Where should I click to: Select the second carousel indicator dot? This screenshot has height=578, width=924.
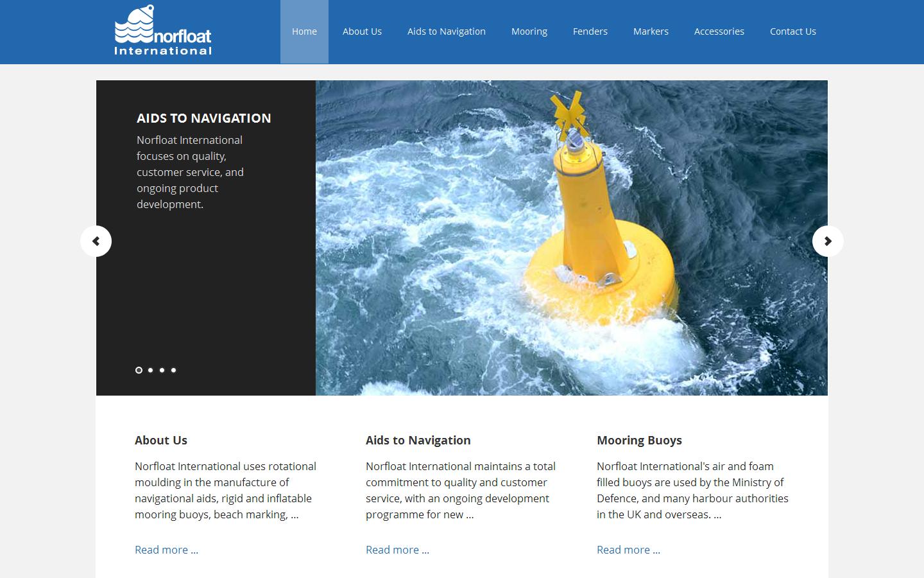[x=150, y=370]
